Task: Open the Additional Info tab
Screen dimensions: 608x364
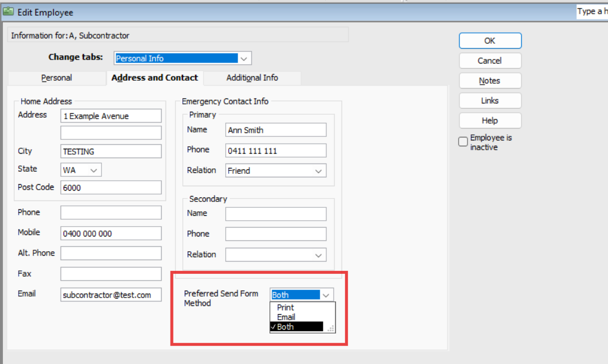Action: pos(252,78)
